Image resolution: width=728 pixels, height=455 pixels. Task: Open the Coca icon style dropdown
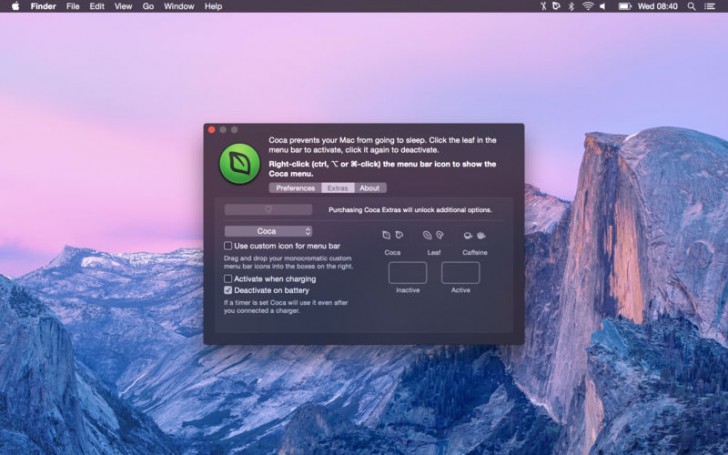pyautogui.click(x=268, y=231)
